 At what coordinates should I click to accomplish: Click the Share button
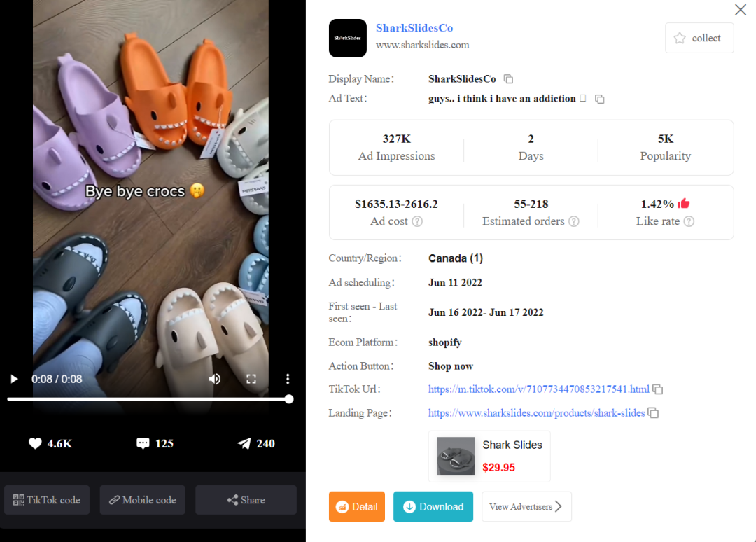click(246, 500)
